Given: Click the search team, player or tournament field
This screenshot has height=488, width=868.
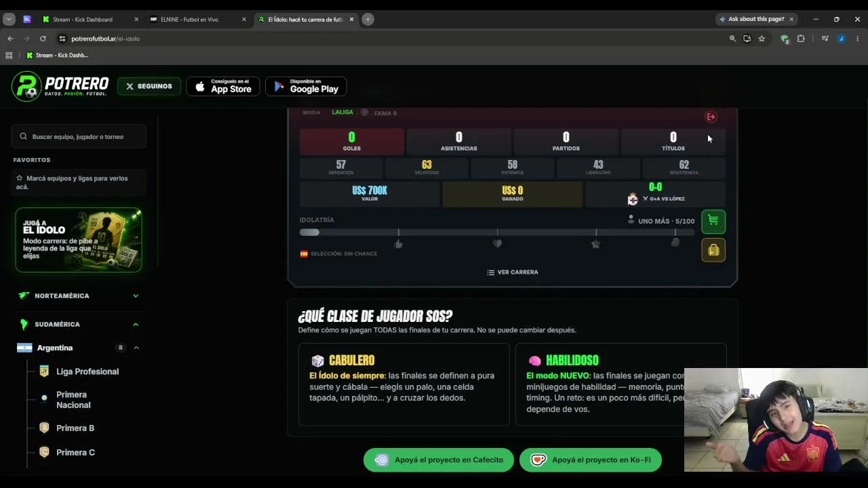Looking at the screenshot, I should click(x=79, y=136).
